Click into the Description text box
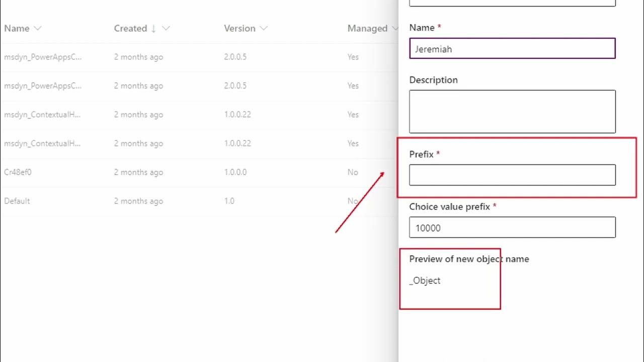 [512, 111]
